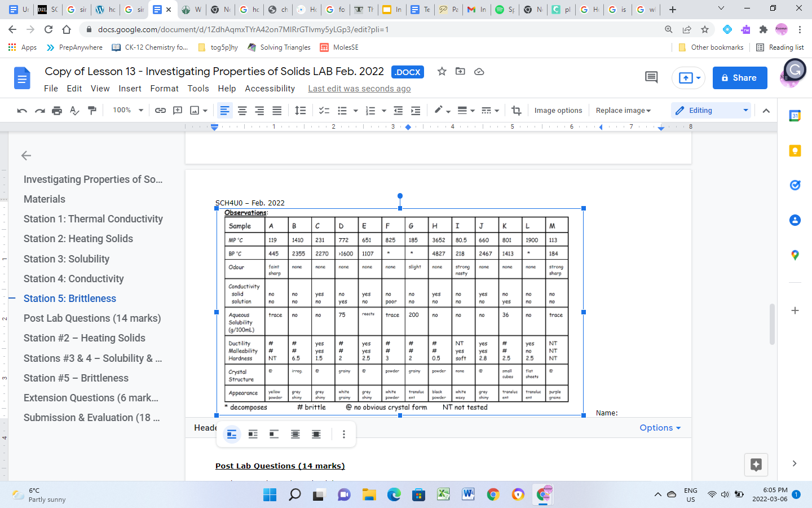This screenshot has height=508, width=812.
Task: Click the Print icon in toolbar
Action: pyautogui.click(x=57, y=111)
